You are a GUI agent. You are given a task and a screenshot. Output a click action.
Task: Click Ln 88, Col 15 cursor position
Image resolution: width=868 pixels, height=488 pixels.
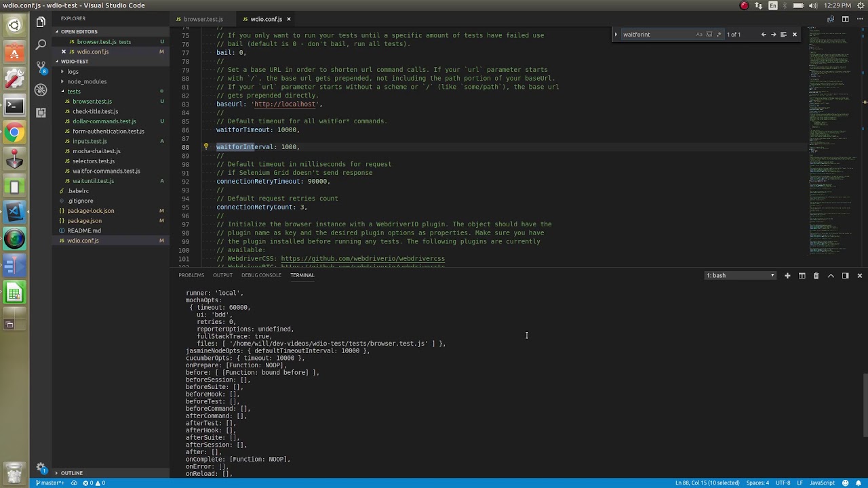[x=707, y=483]
